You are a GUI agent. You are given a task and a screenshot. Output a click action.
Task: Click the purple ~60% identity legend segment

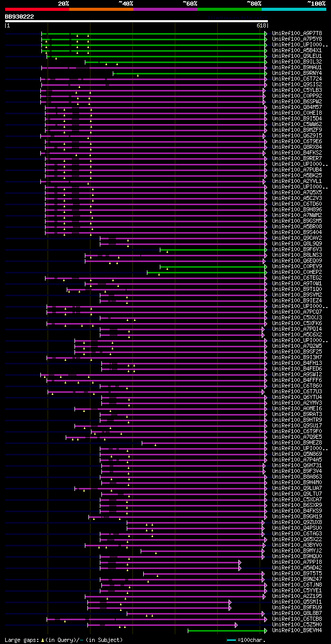(165, 9)
